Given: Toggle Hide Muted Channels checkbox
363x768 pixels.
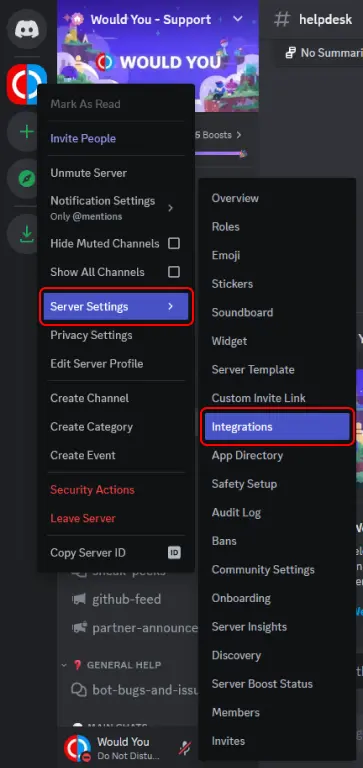Looking at the screenshot, I should click(174, 243).
